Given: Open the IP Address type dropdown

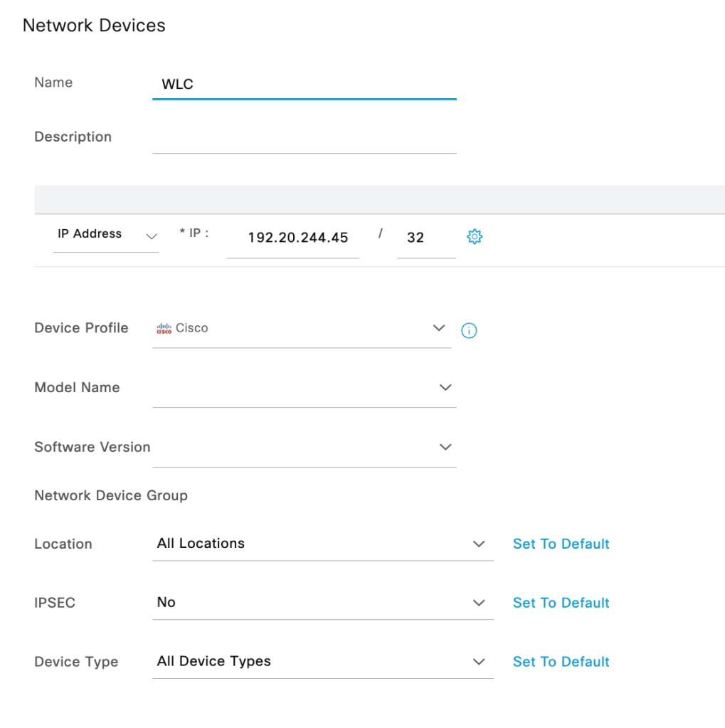Looking at the screenshot, I should (x=105, y=235).
